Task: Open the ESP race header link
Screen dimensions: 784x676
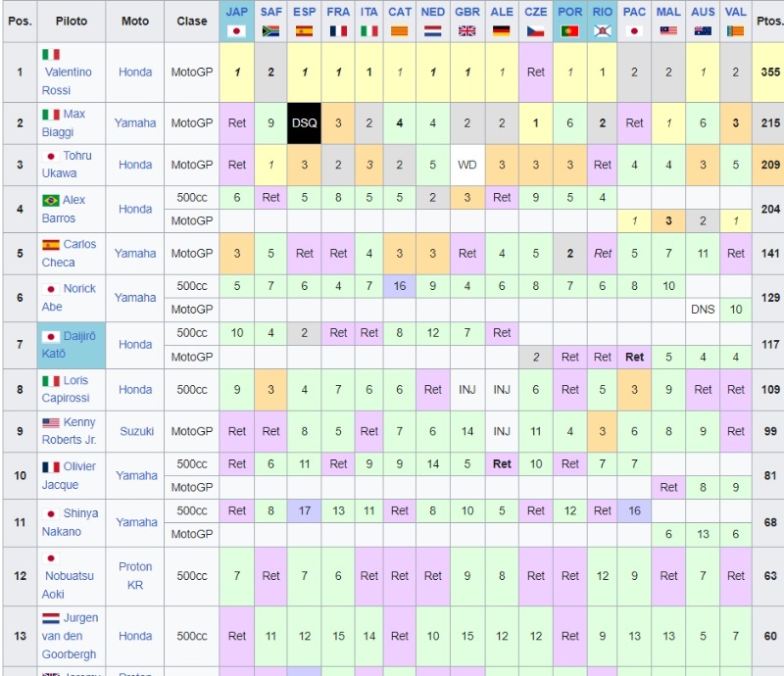Action: [x=304, y=12]
